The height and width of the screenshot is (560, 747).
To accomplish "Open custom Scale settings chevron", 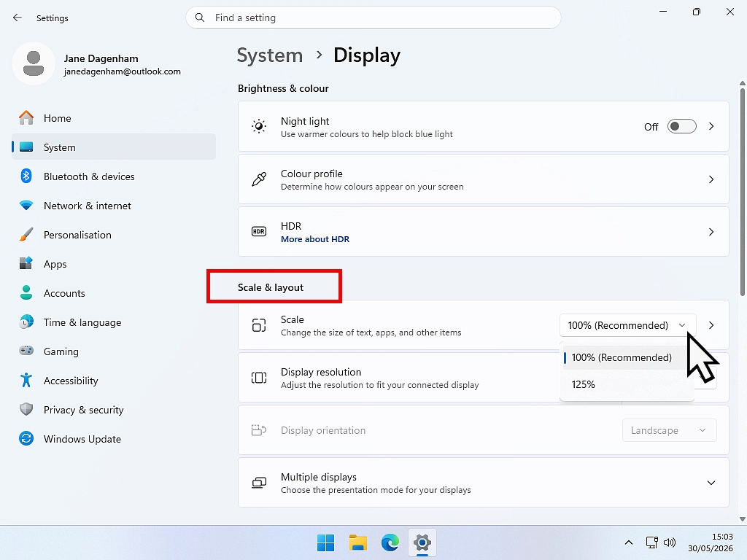I will pos(711,325).
